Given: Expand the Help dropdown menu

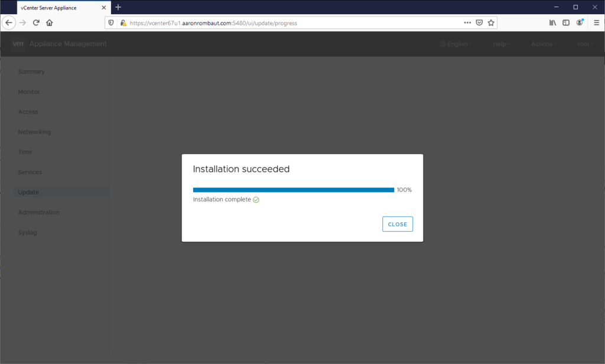Looking at the screenshot, I should tap(502, 44).
